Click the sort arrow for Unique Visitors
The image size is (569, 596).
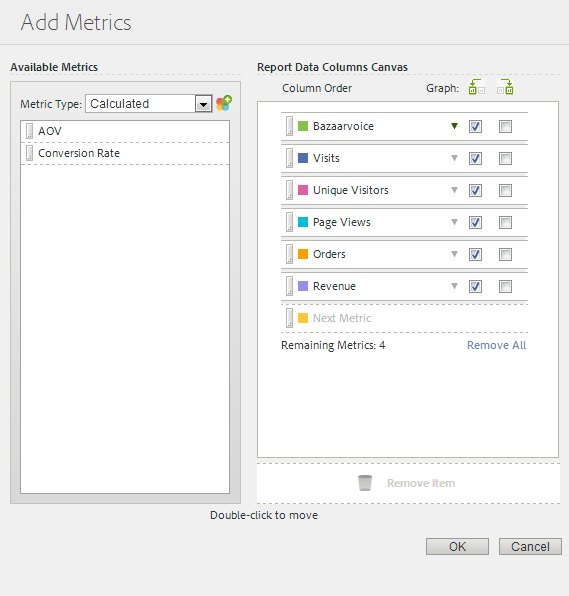(x=454, y=190)
